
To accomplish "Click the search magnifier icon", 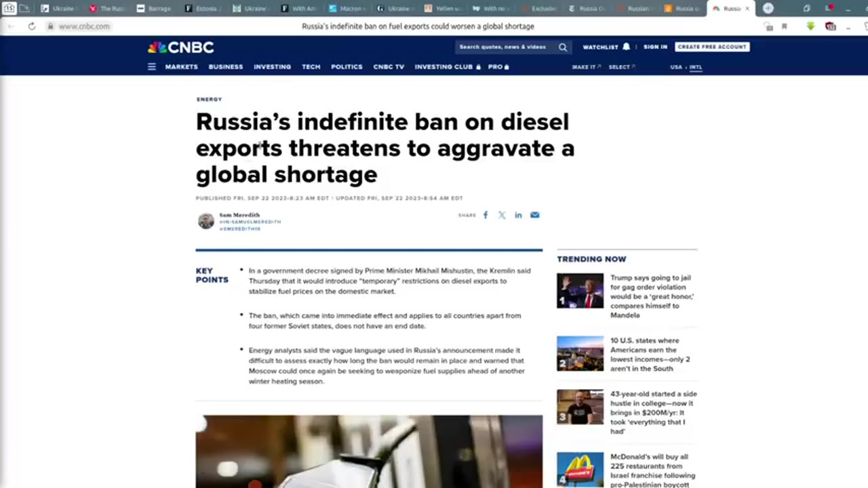I will click(563, 47).
